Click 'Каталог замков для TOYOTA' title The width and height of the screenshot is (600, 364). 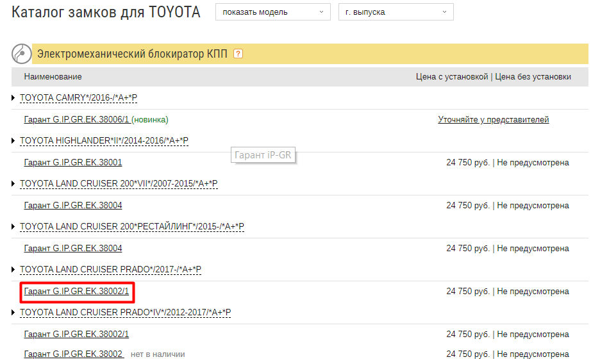pos(106,12)
